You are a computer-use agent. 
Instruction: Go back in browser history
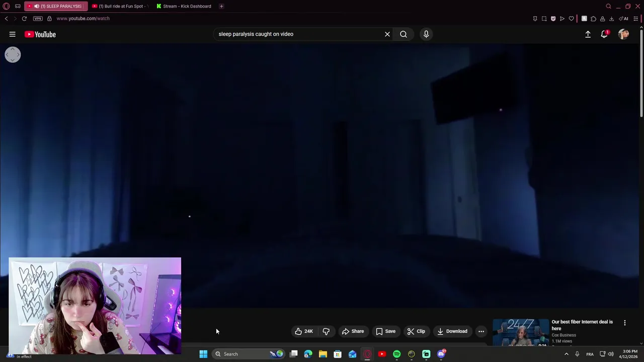coord(6,19)
